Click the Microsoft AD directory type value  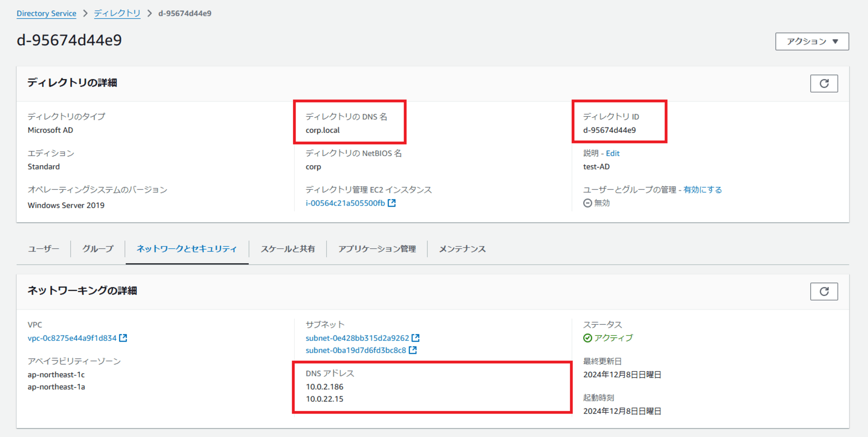pyautogui.click(x=50, y=130)
